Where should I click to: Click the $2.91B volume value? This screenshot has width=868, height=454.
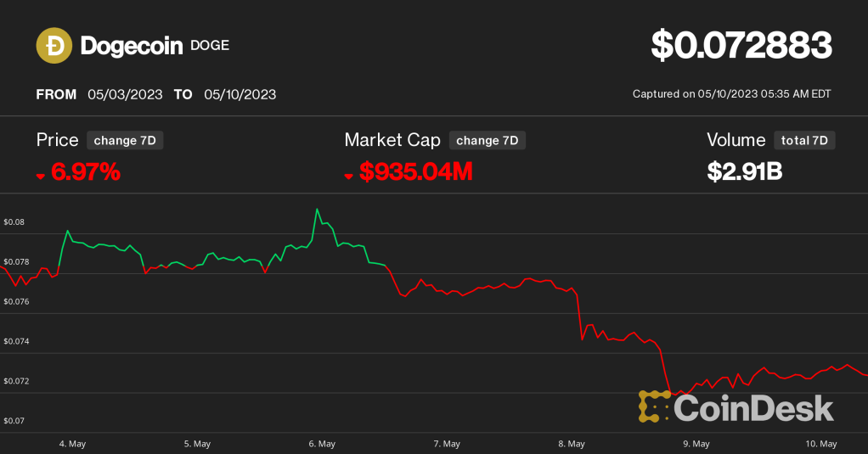point(744,172)
